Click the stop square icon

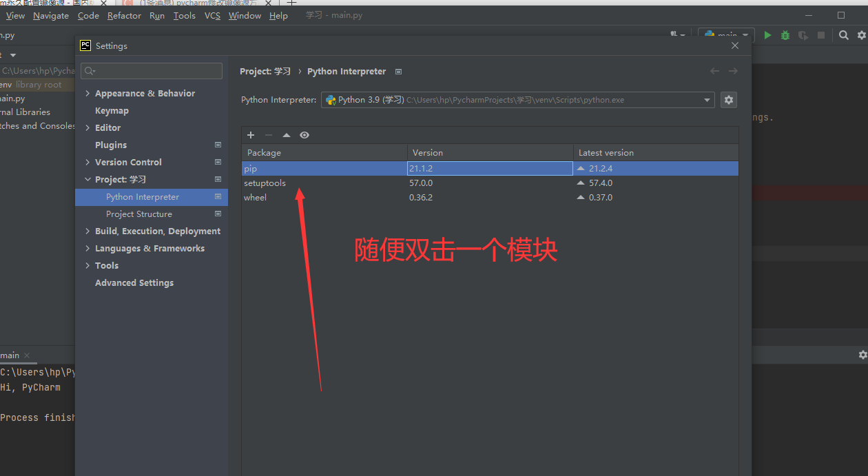click(821, 35)
